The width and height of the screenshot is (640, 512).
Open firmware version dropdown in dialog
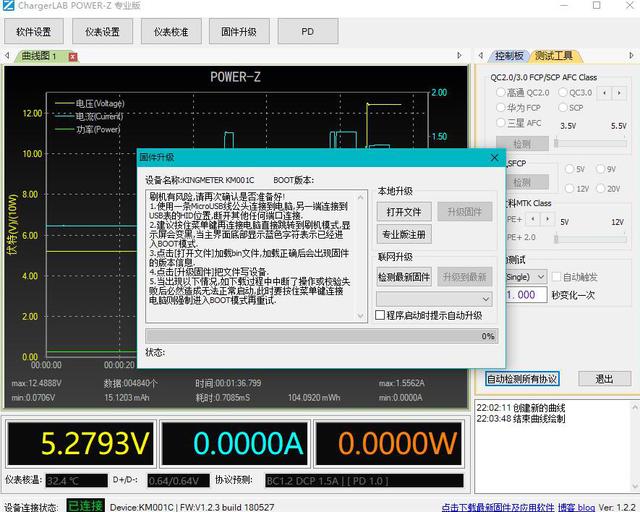coord(434,299)
